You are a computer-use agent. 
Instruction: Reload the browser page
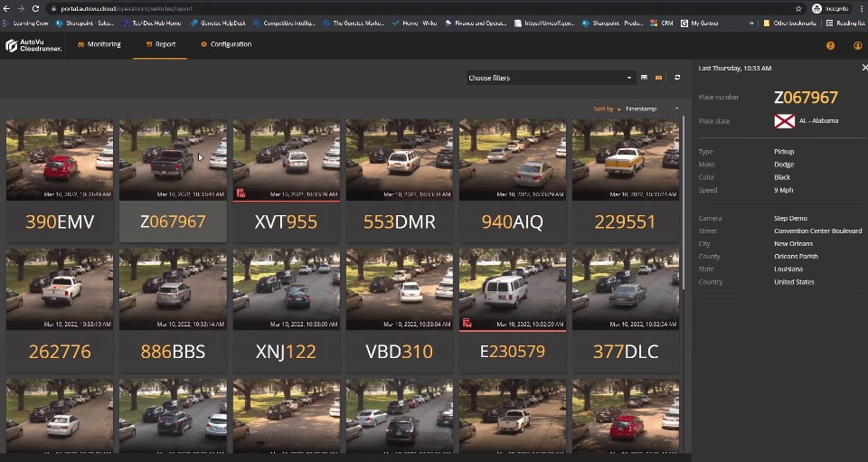click(35, 9)
